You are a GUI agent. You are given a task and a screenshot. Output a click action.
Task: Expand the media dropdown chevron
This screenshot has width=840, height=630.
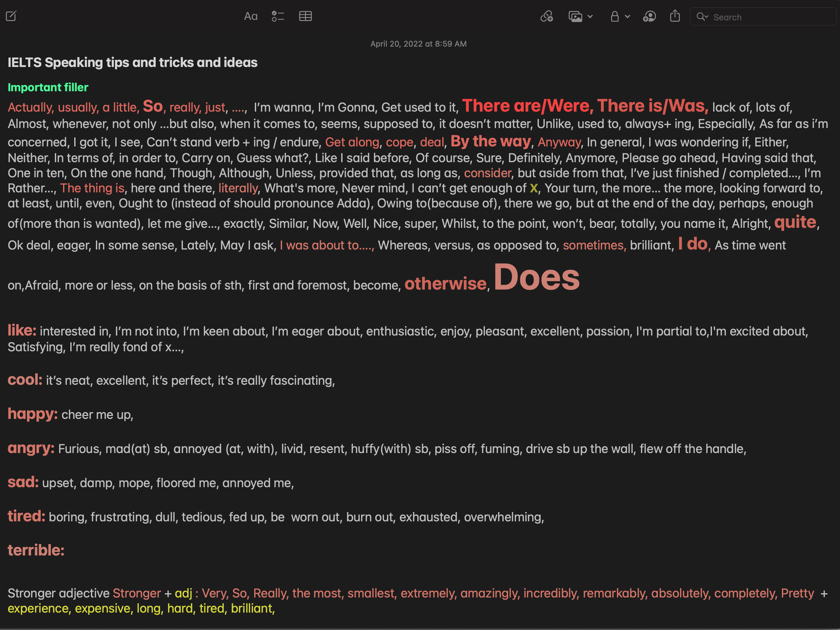click(590, 17)
